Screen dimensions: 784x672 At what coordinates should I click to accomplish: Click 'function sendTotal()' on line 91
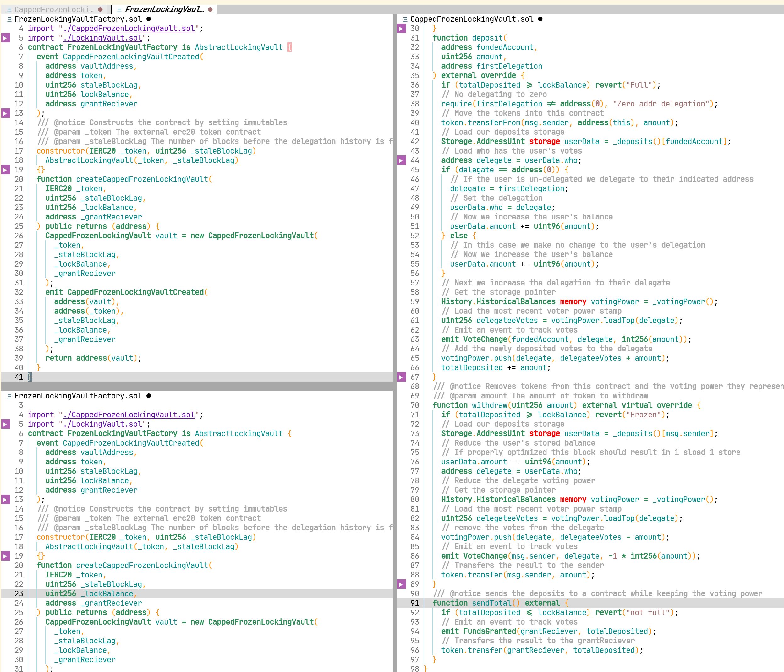(x=476, y=603)
